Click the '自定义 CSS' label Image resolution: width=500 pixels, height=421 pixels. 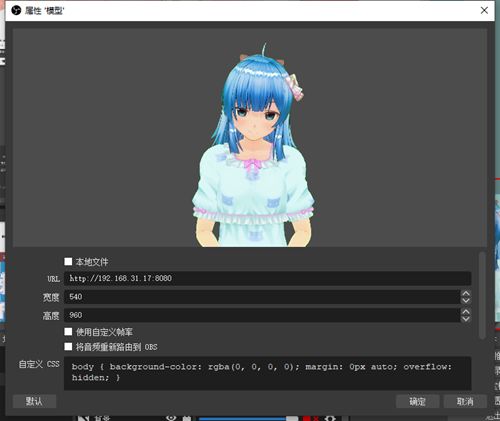(x=39, y=364)
